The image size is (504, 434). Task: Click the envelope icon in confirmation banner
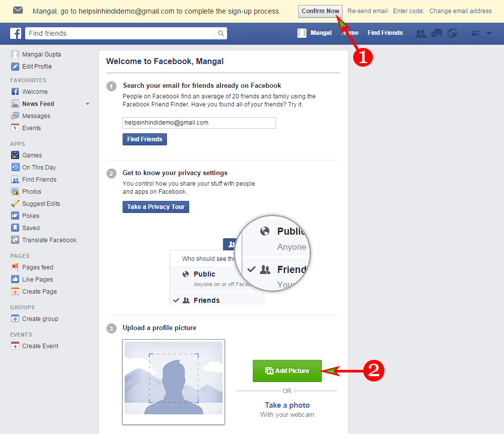pos(18,10)
